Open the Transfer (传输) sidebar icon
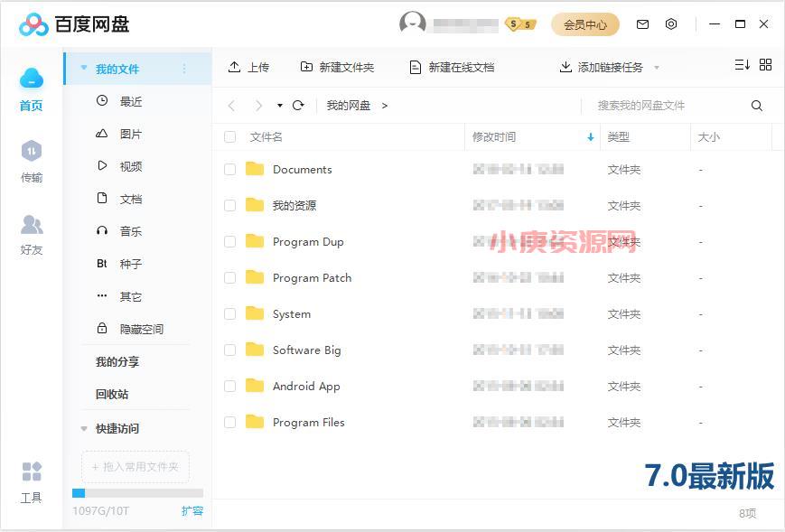Screen dimensions: 785x532 (32, 161)
